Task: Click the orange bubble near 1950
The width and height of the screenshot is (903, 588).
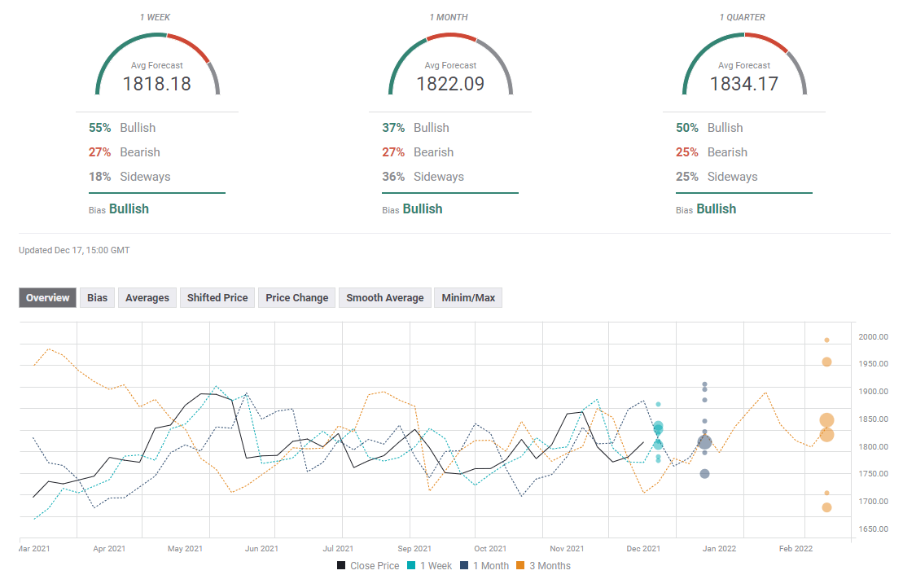Action: 826,362
